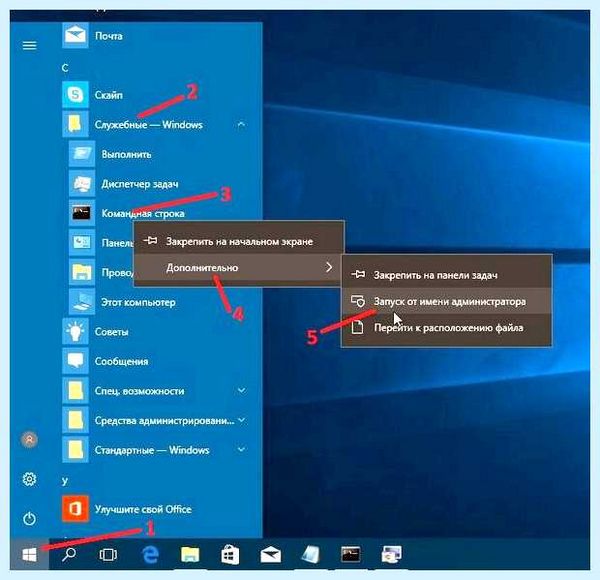This screenshot has width=600, height=580.
Task: Click the Улучшите свой Office icon
Action: click(x=75, y=509)
